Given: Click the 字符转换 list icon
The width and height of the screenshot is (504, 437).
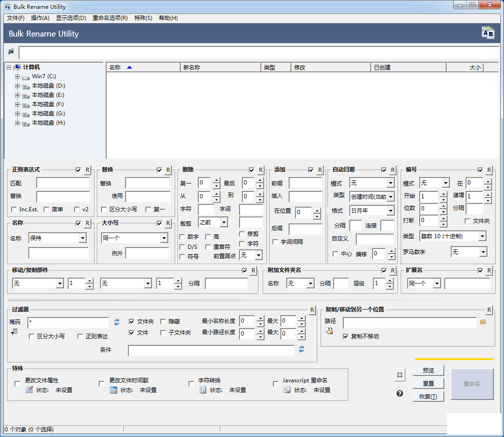Looking at the screenshot, I should 202,390.
